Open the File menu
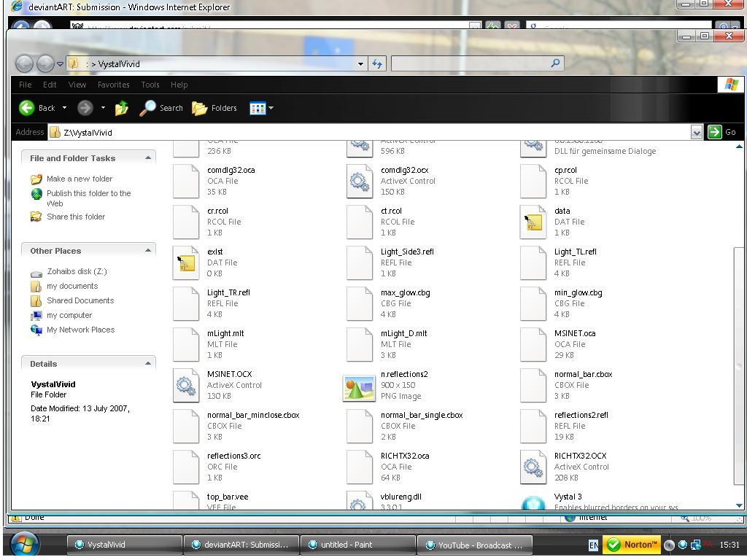The width and height of the screenshot is (747, 560). click(26, 85)
